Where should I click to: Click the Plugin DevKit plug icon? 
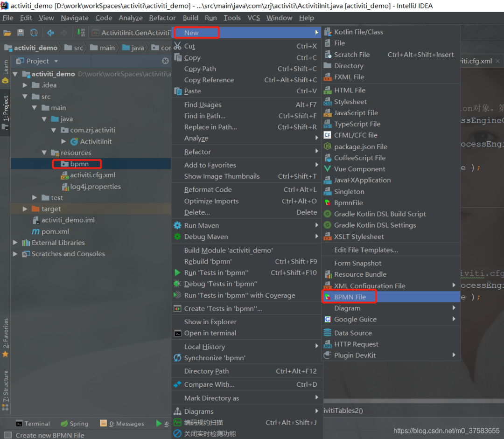328,355
